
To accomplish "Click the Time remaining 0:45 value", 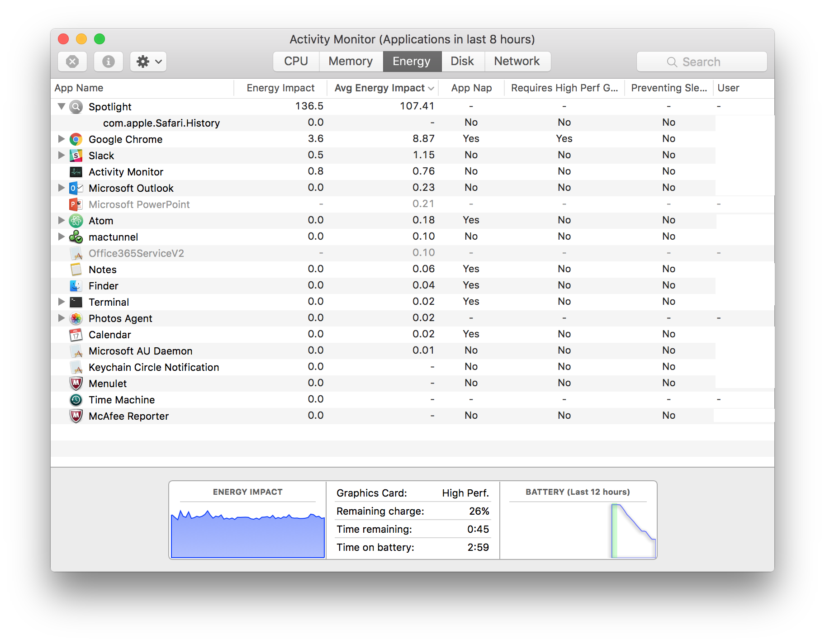I will point(478,529).
